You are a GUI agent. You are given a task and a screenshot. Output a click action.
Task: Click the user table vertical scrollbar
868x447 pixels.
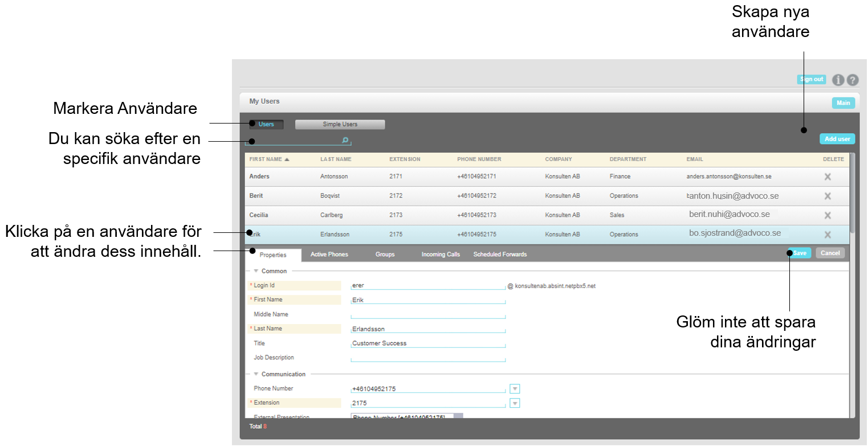tap(853, 192)
